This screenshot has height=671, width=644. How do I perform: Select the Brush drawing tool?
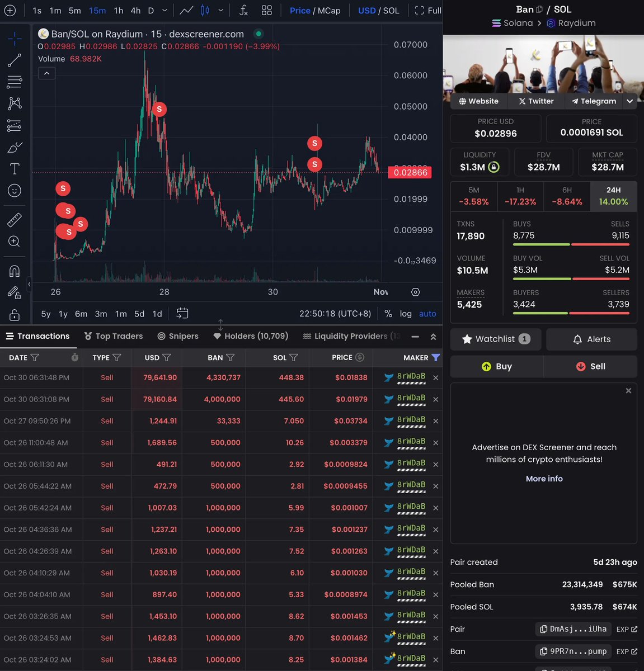pyautogui.click(x=15, y=147)
